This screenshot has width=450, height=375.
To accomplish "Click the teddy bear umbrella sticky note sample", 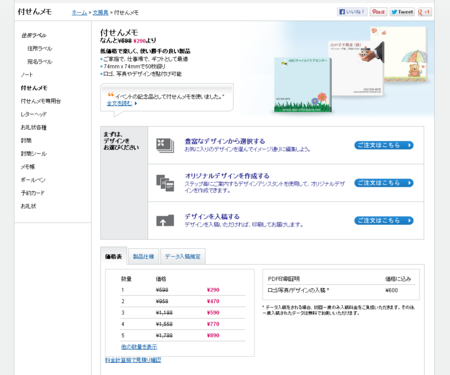I will [x=405, y=55].
